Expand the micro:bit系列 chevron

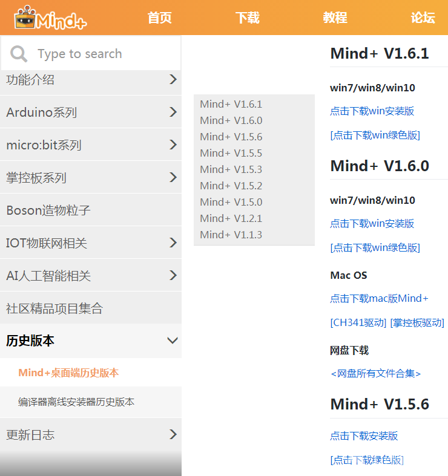tap(173, 145)
